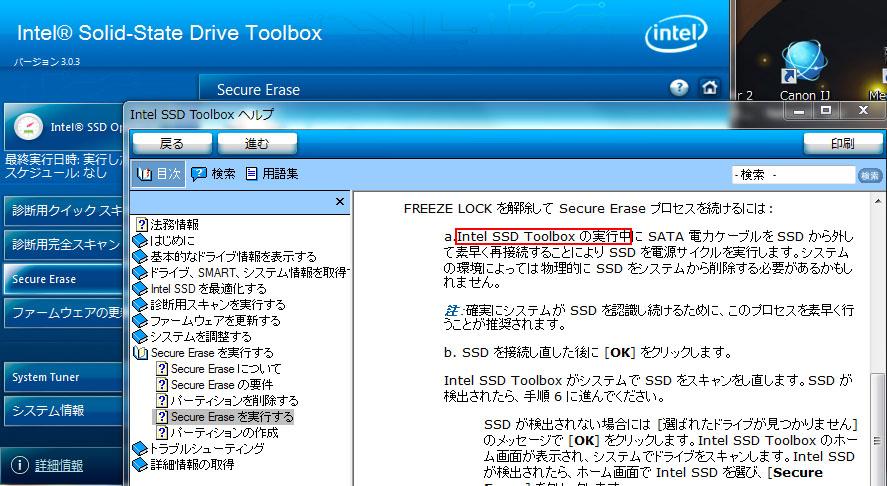Maximize the Intel SSD Toolbox ヘルプ window
The image size is (887, 486).
(826, 110)
